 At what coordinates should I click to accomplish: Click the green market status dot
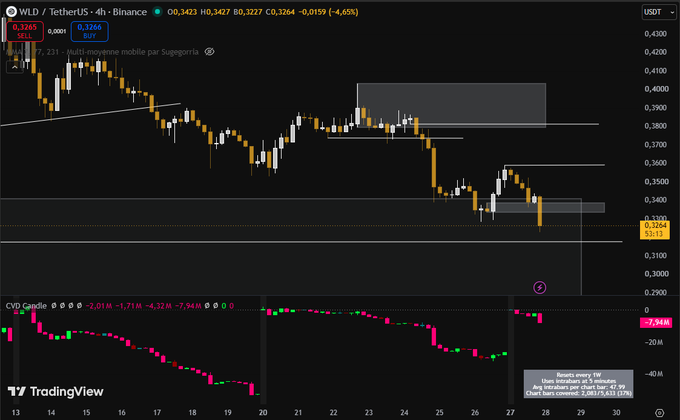(157, 12)
